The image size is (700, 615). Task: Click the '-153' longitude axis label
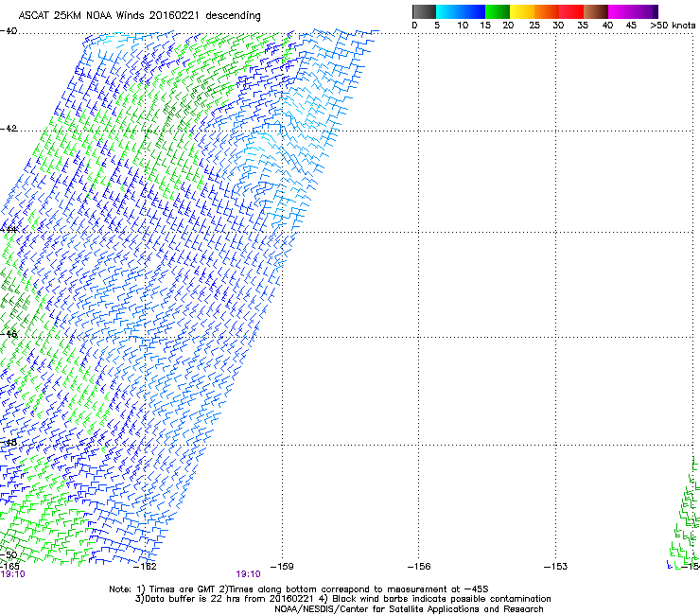click(556, 567)
